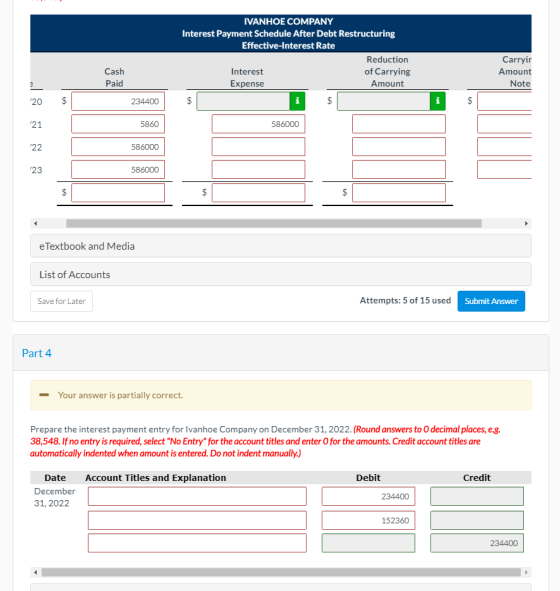The width and height of the screenshot is (560, 591).
Task: Submit the answer with the Submit Answer button
Action: (491, 301)
